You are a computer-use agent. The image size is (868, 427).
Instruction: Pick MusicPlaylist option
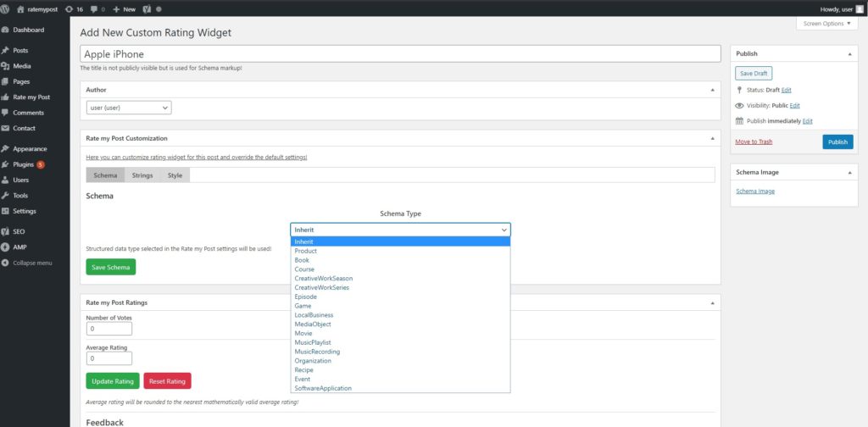click(x=400, y=342)
